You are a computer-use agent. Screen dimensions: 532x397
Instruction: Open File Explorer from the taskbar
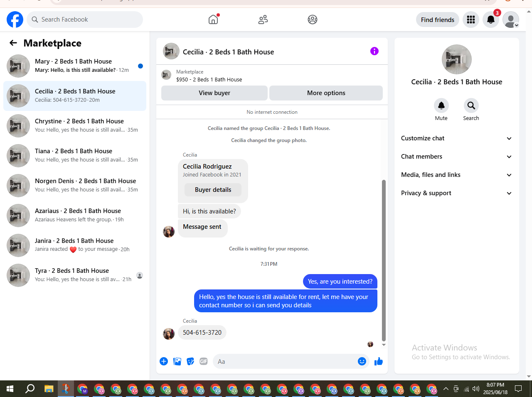point(49,389)
